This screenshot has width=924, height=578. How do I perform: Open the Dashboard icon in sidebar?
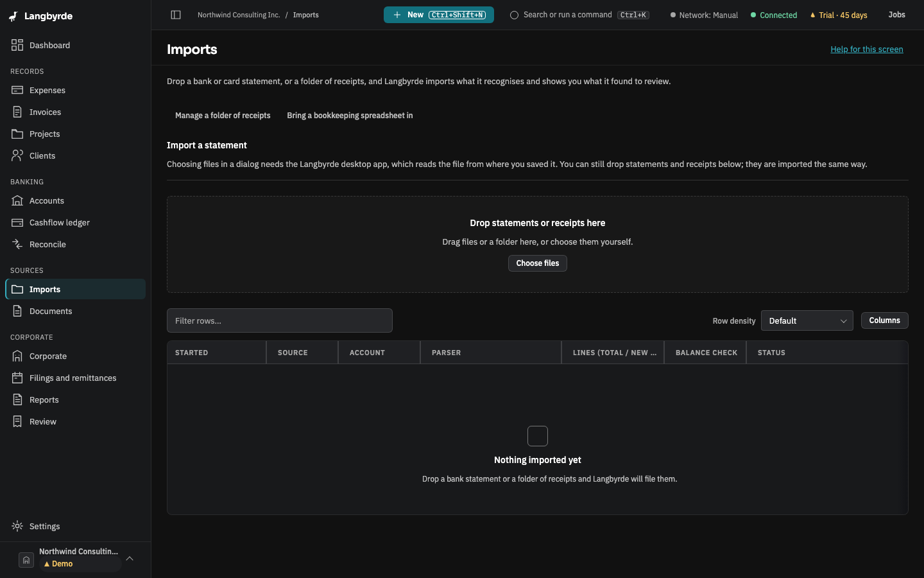pyautogui.click(x=17, y=45)
